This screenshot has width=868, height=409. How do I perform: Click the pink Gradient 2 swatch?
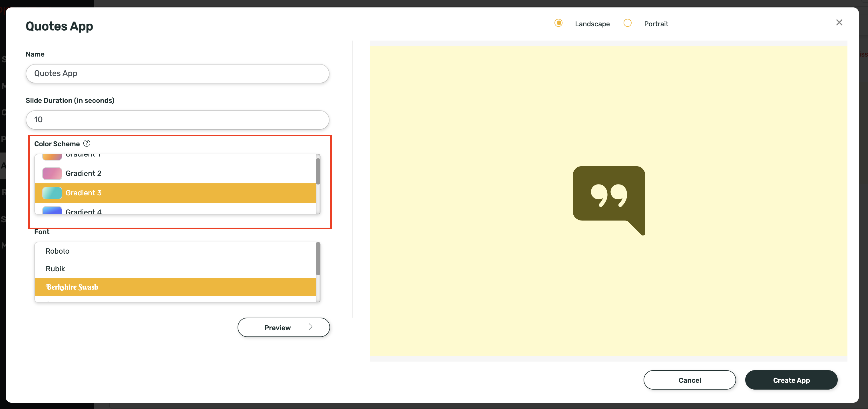point(52,173)
